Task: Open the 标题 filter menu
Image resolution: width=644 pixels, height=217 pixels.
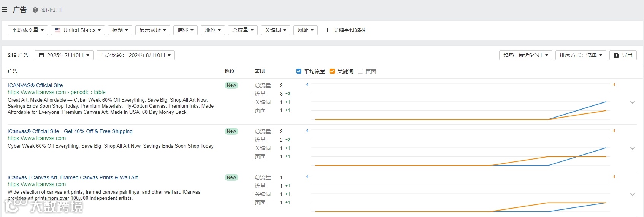Action: point(120,30)
